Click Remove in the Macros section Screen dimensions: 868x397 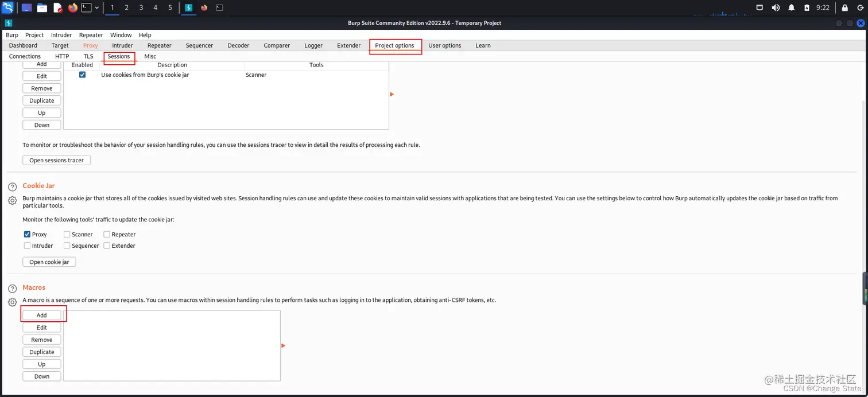[x=42, y=340]
